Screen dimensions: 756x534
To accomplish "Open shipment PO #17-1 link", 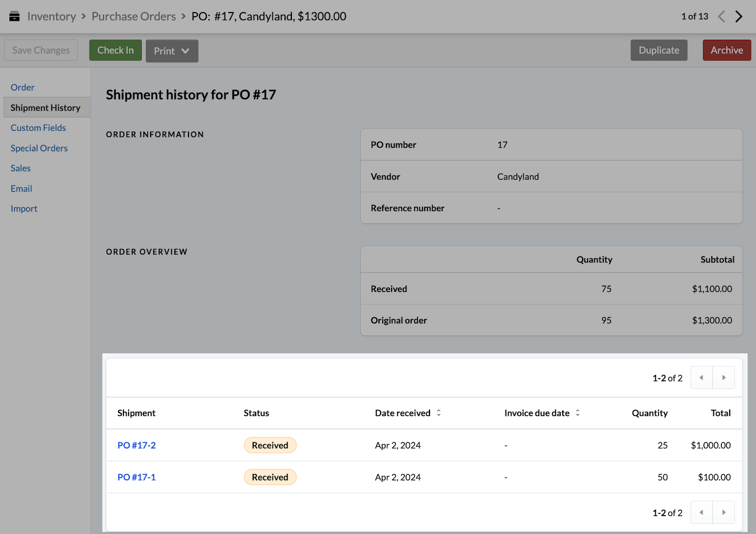I will (x=136, y=477).
